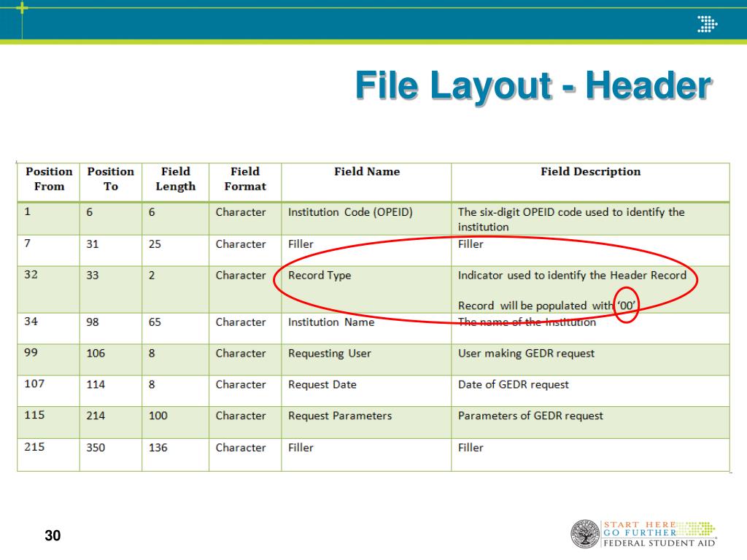Image resolution: width=747 pixels, height=560 pixels.
Task: Click the text 'Record will be populated with'
Action: pyautogui.click(x=536, y=306)
